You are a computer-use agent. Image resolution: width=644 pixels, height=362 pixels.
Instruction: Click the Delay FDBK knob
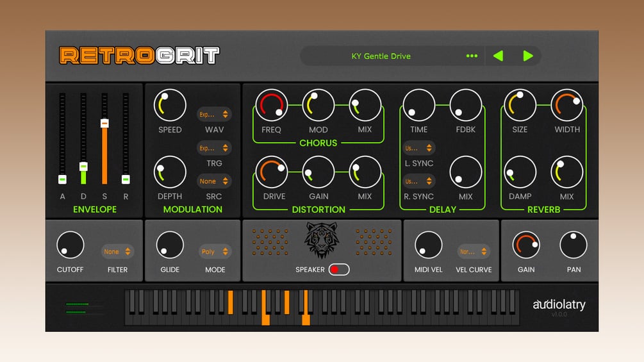click(466, 105)
